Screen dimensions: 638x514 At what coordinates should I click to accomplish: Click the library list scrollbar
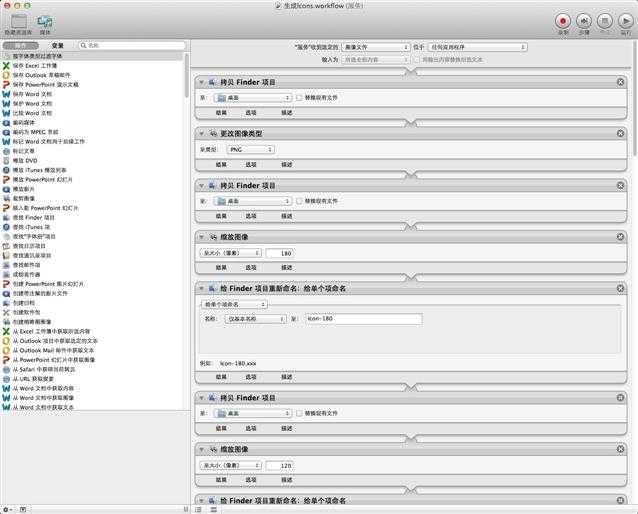(x=187, y=75)
